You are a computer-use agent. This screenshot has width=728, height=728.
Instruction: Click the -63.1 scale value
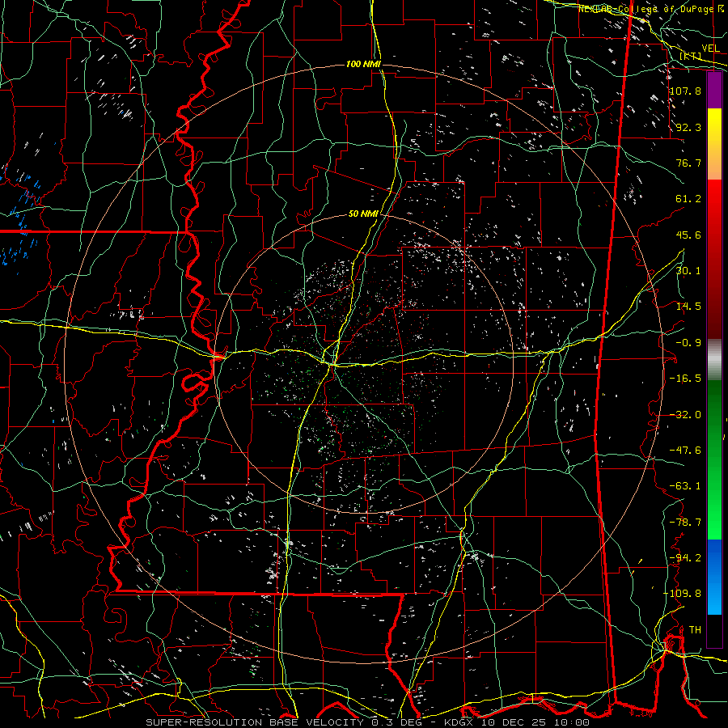click(686, 486)
